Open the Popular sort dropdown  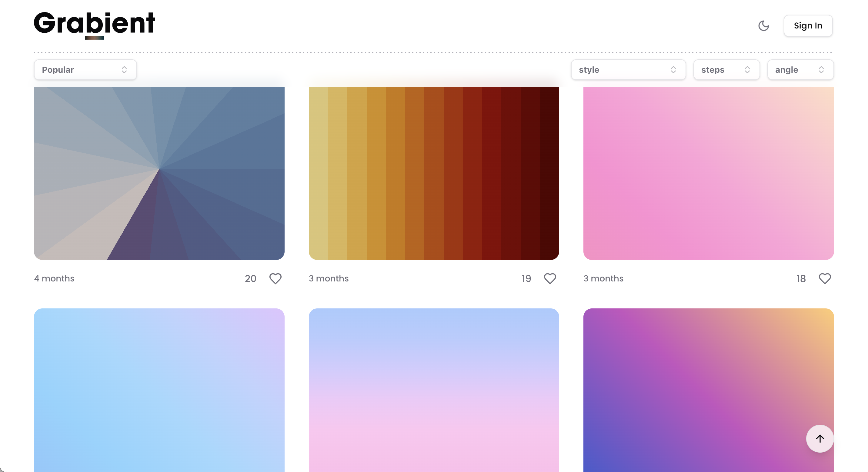[85, 70]
